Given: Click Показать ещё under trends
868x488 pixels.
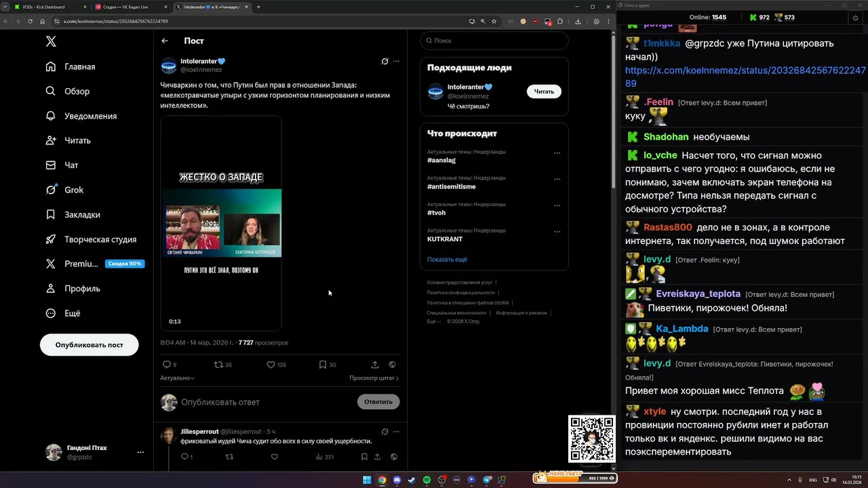Looking at the screenshot, I should click(x=447, y=260).
